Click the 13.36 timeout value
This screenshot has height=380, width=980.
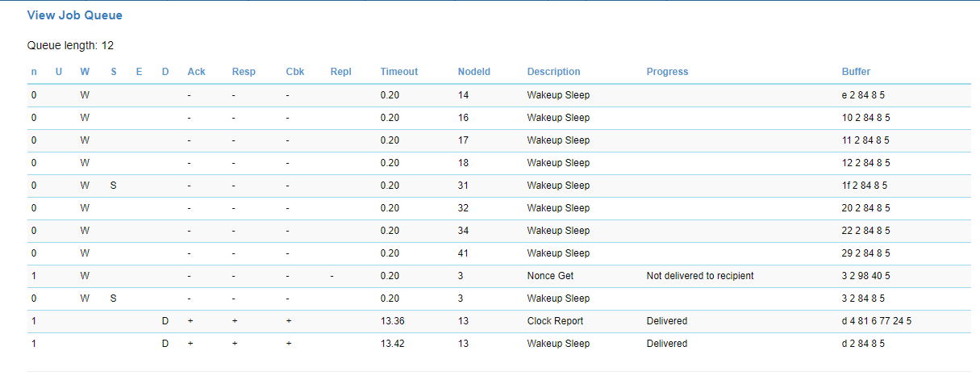(392, 321)
